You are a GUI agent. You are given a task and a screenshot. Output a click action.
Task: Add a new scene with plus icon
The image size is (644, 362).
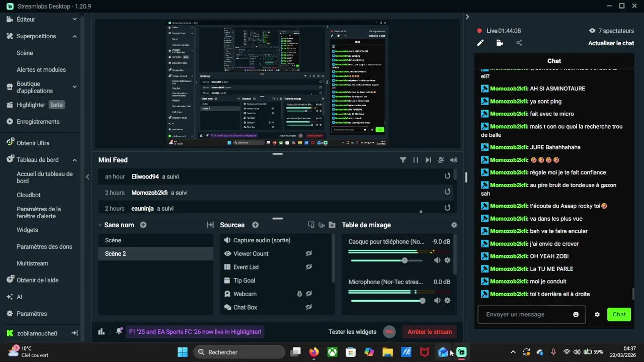(143, 225)
